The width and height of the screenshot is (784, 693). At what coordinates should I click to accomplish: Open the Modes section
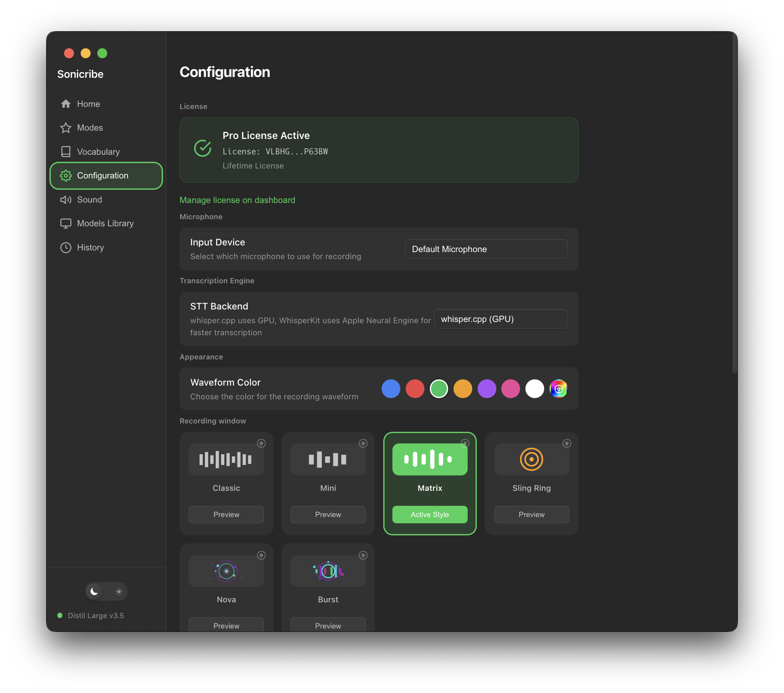coord(106,128)
